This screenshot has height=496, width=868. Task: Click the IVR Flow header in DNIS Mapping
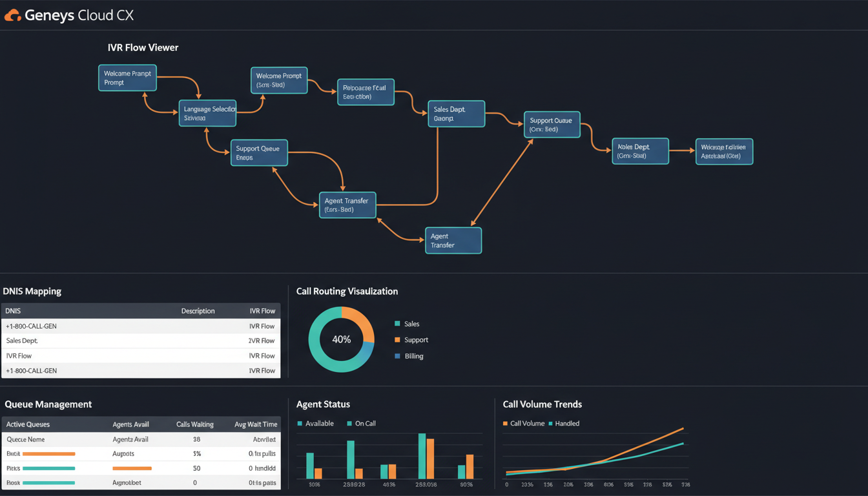tap(262, 311)
